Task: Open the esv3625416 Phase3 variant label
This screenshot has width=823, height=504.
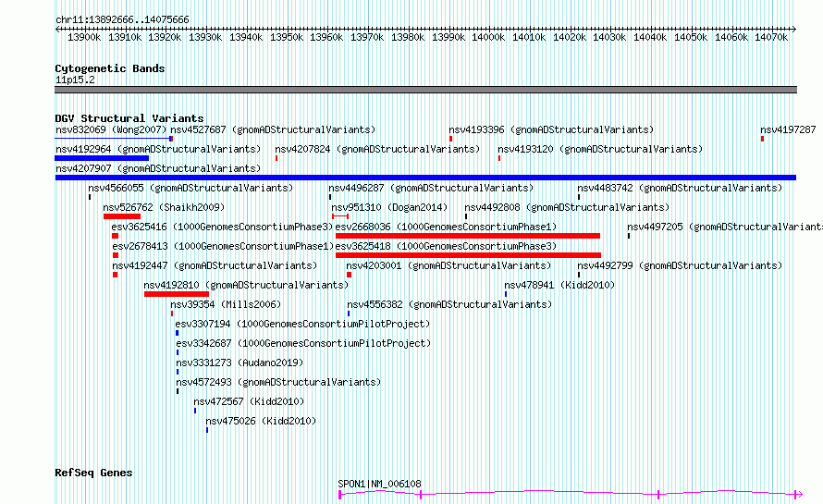Action: pos(222,227)
